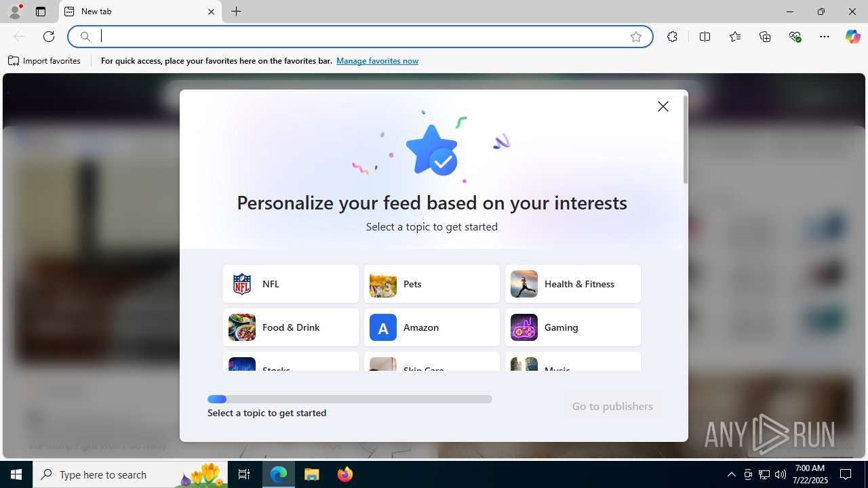Image resolution: width=868 pixels, height=488 pixels.
Task: Add this page to favorites star
Action: click(635, 37)
